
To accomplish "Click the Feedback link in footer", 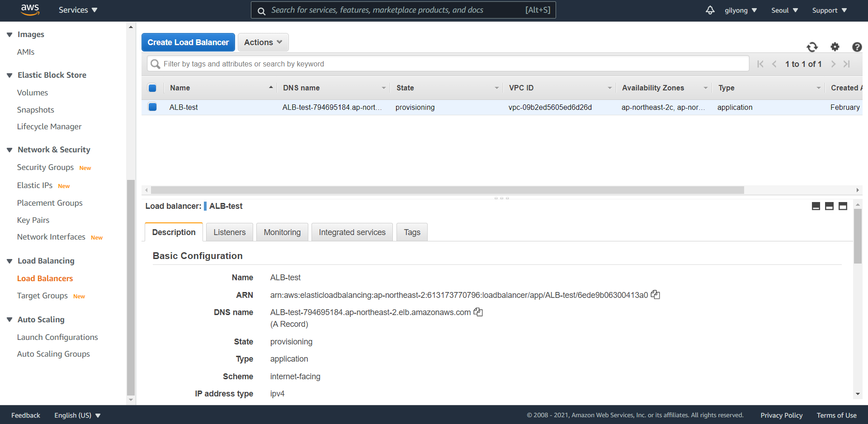I will (26, 415).
